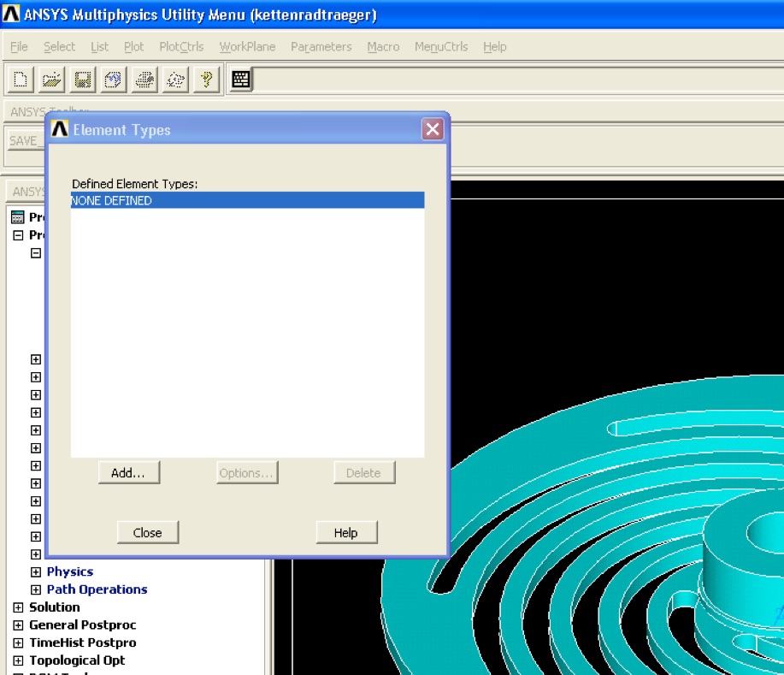Open the Help menu in the menu bar
The image size is (784, 675).
495,46
